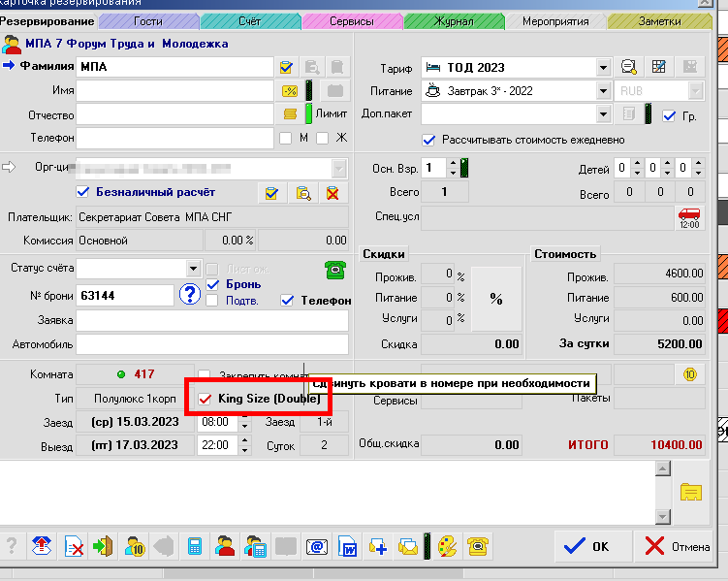Switch to the Гости tab
Viewport: 728px width, 581px height.
pos(147,20)
